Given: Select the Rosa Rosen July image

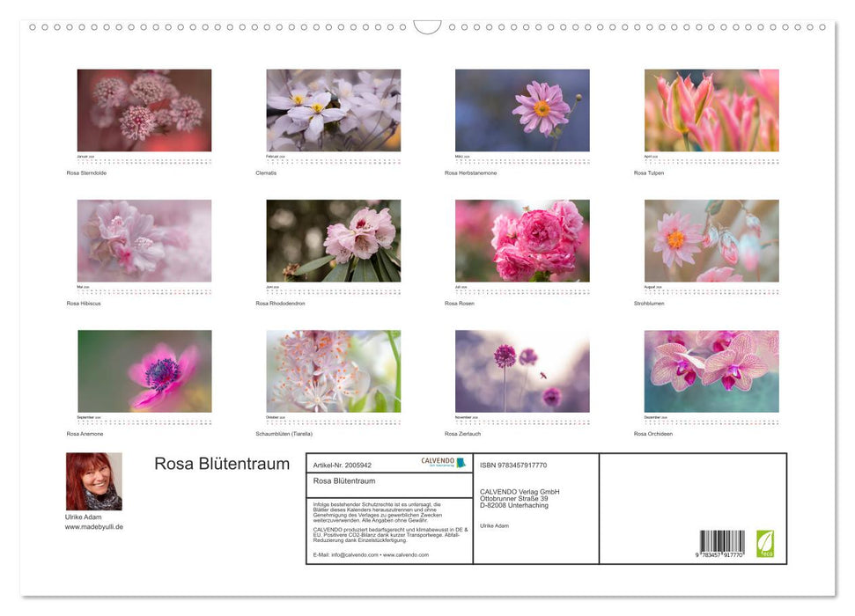Looking at the screenshot, I should (x=522, y=238).
